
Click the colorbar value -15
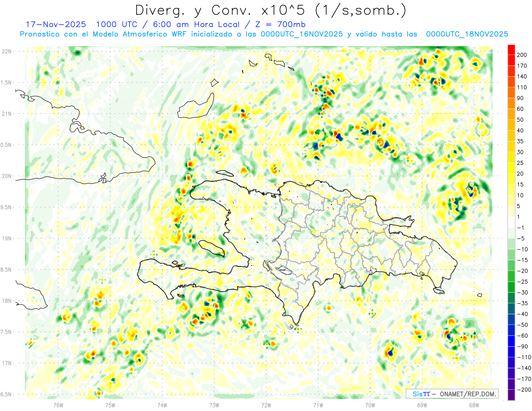(x=523, y=260)
